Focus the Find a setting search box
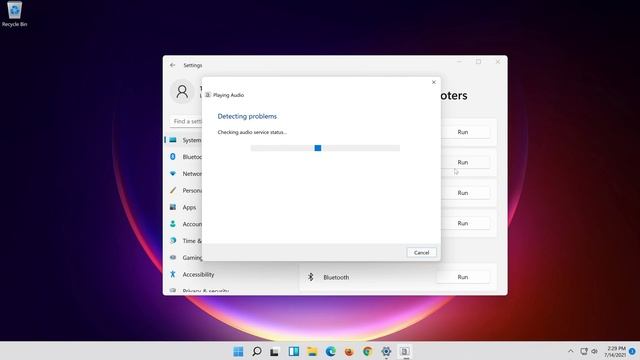640x360 pixels. 186,121
